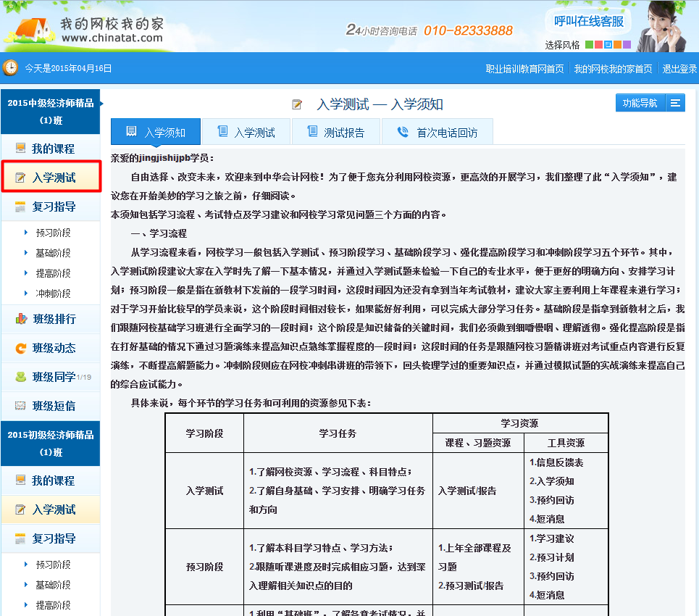Click the green 班级同学 people icon
Image resolution: width=699 pixels, height=616 pixels.
20,377
